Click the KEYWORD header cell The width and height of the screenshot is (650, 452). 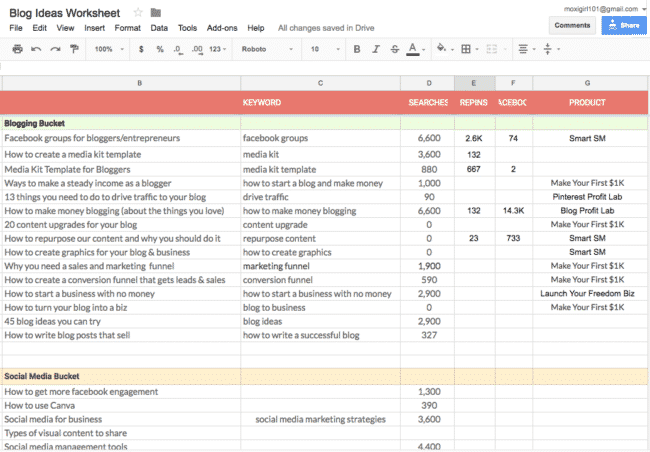coord(320,102)
